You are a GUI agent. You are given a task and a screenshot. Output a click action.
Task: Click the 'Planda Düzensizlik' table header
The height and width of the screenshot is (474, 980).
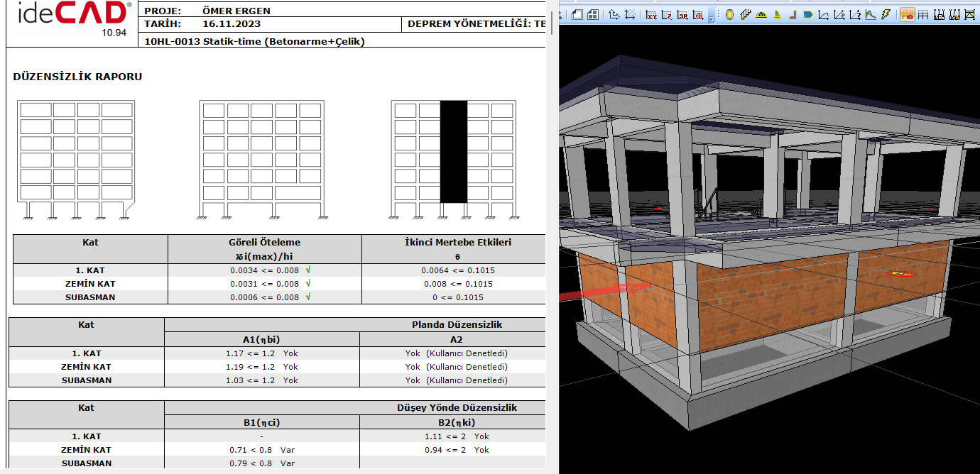coord(457,324)
